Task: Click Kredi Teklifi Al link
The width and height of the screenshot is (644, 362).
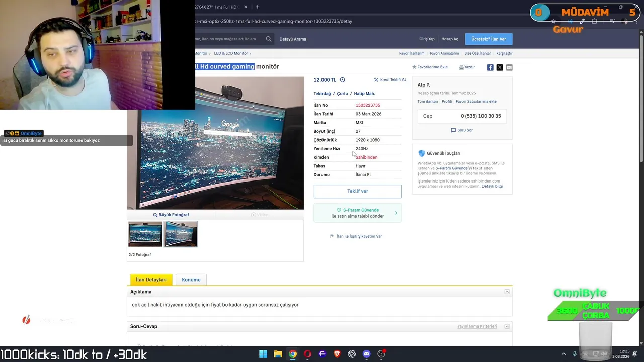Action: coord(390,80)
